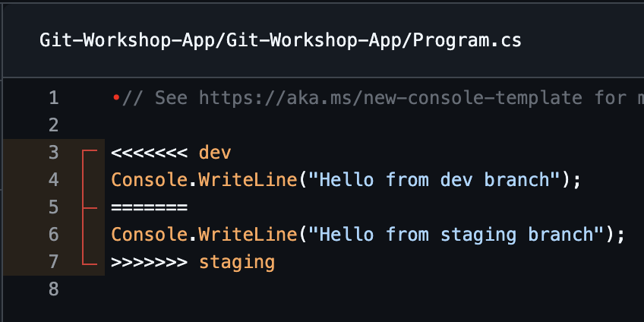Click the red conflict bracket marker
Image resolution: width=644 pixels, height=322 pixels.
coord(89,207)
